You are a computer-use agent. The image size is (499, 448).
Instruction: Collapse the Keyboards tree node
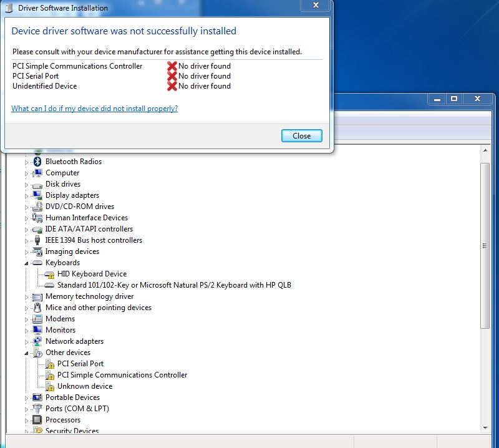pos(26,263)
